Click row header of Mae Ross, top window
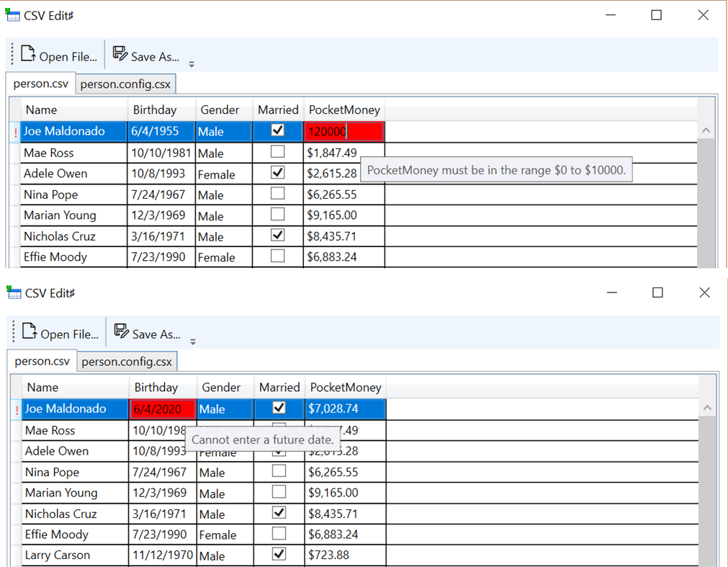Screen dimensions: 728x567 pyautogui.click(x=15, y=153)
